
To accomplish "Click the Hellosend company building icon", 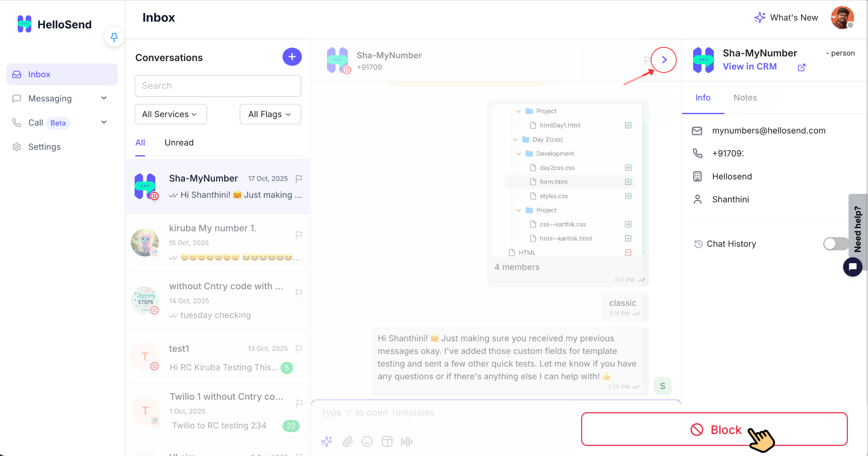I will pos(697,176).
